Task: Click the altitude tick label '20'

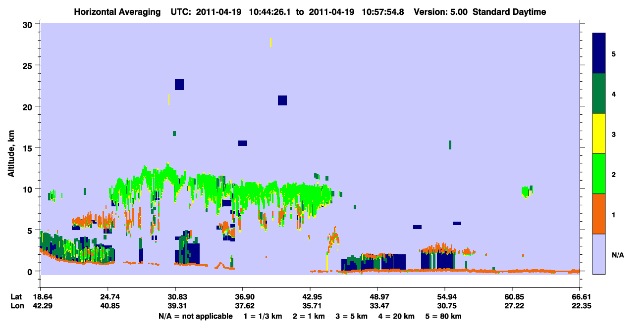Action: pos(29,107)
